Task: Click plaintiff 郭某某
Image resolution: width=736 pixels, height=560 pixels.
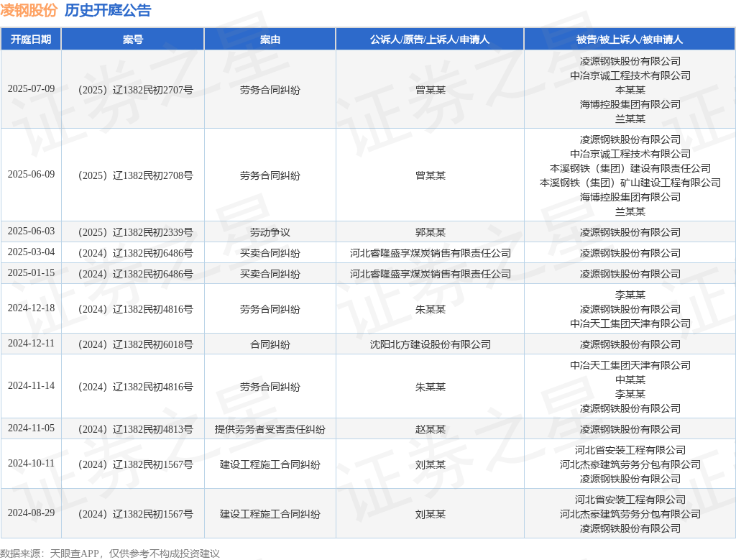Action: [x=430, y=232]
